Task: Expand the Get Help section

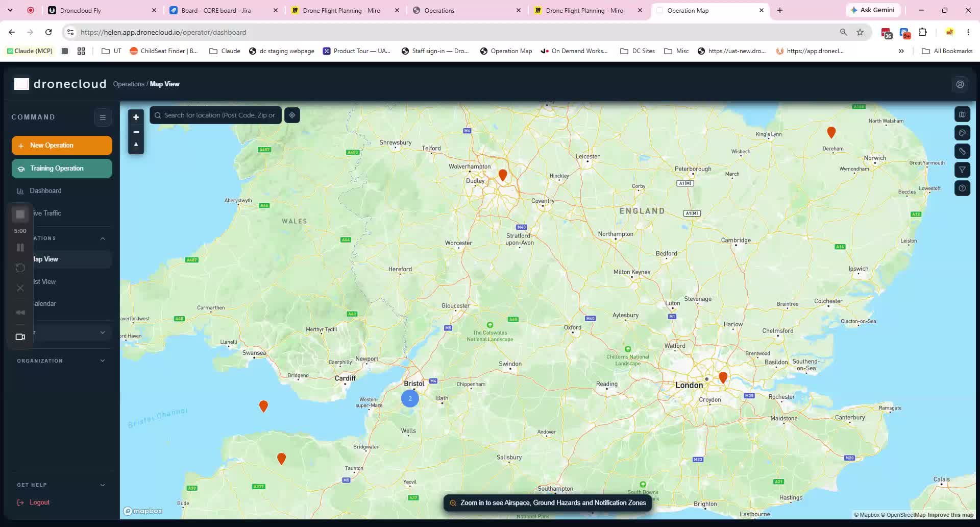Action: pos(62,485)
